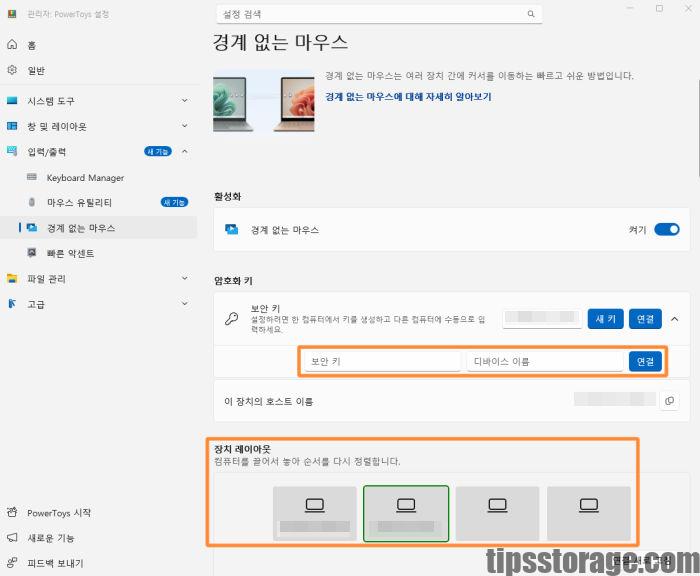This screenshot has width=700, height=576.
Task: Click the 마우스 유틸리티 mouse icon
Action: click(32, 202)
